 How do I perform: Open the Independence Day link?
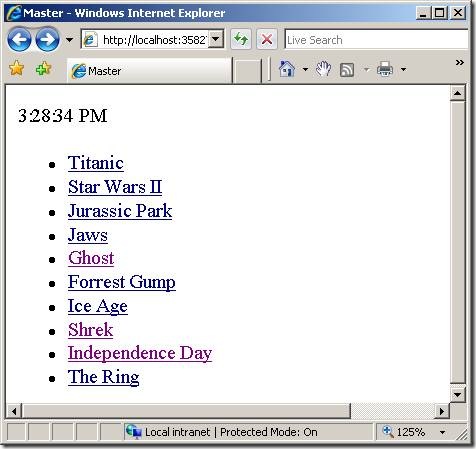(140, 353)
